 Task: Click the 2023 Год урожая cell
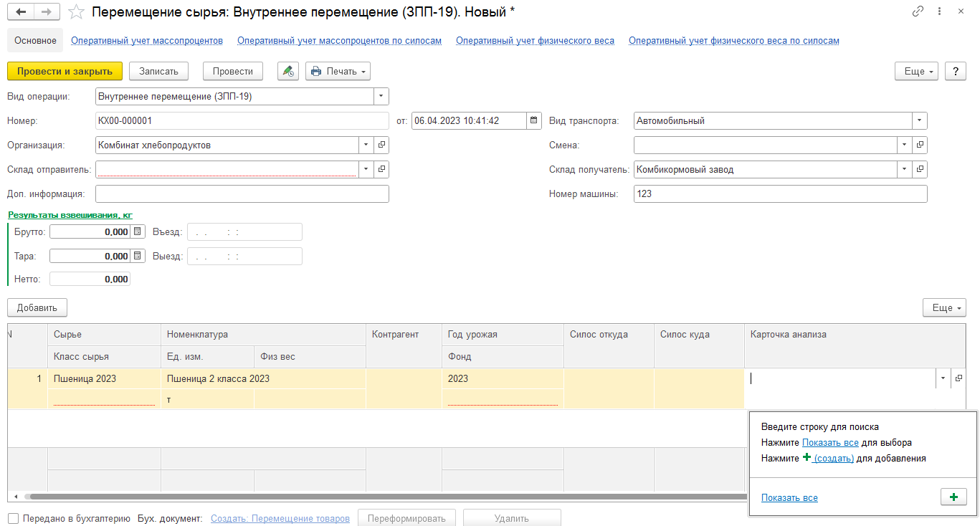pyautogui.click(x=503, y=378)
